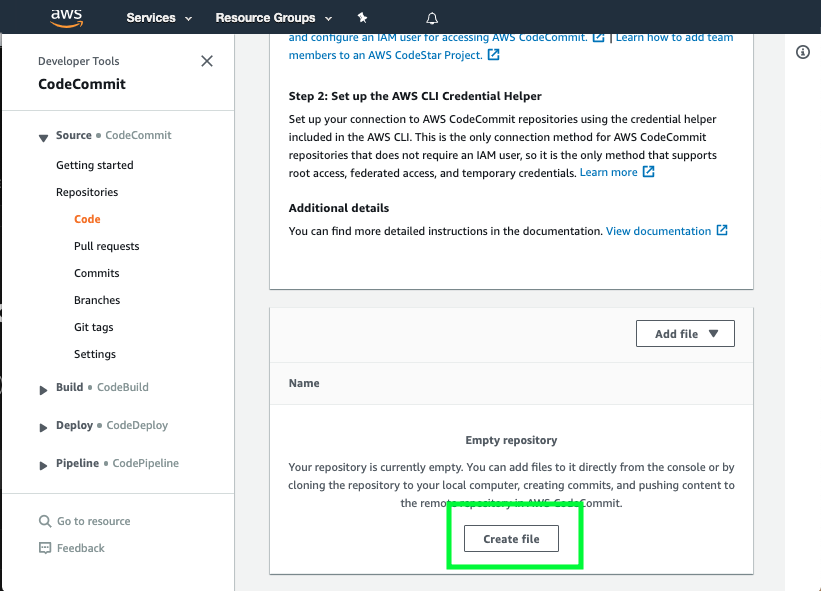Select the Code nav item

point(87,219)
